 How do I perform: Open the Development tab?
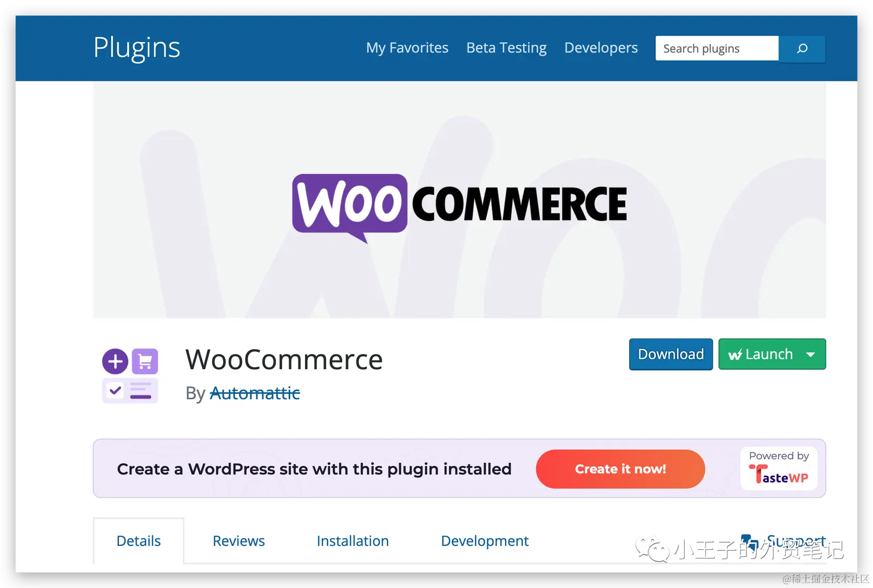click(485, 541)
